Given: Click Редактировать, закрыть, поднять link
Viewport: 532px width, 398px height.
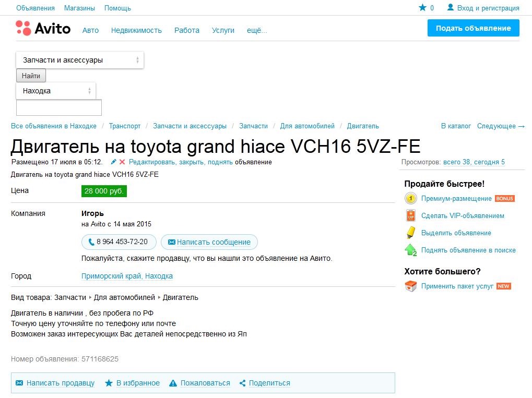Looking at the screenshot, I should click(x=181, y=162).
